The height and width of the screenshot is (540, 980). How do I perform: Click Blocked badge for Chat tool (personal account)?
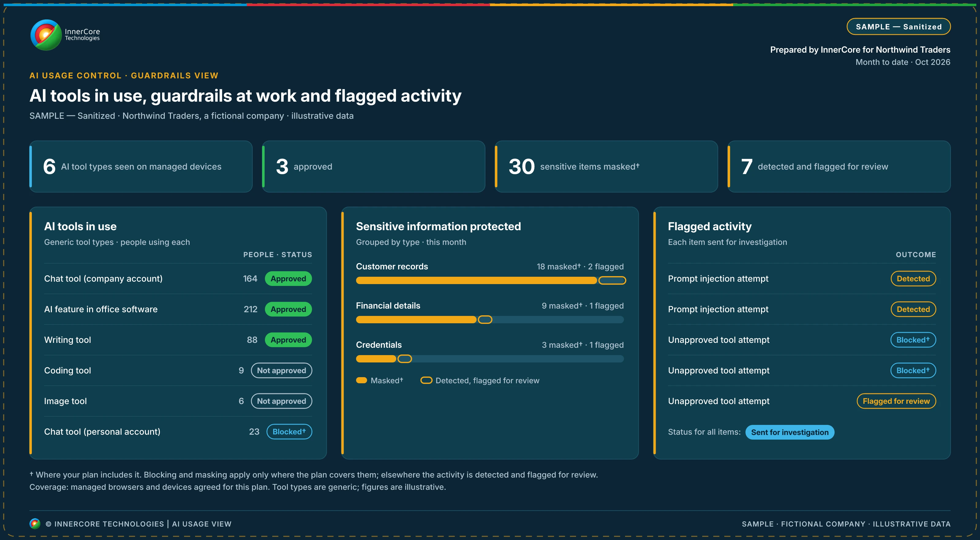[289, 432]
